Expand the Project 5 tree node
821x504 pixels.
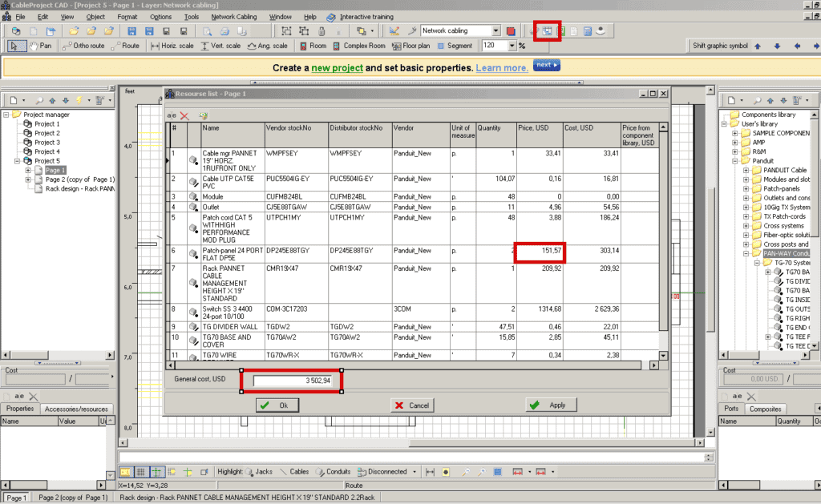click(6, 161)
